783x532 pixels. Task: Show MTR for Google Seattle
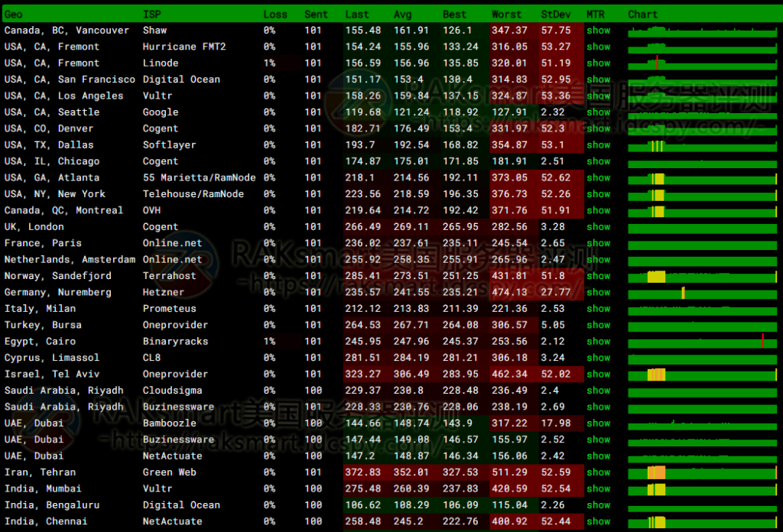(x=598, y=112)
